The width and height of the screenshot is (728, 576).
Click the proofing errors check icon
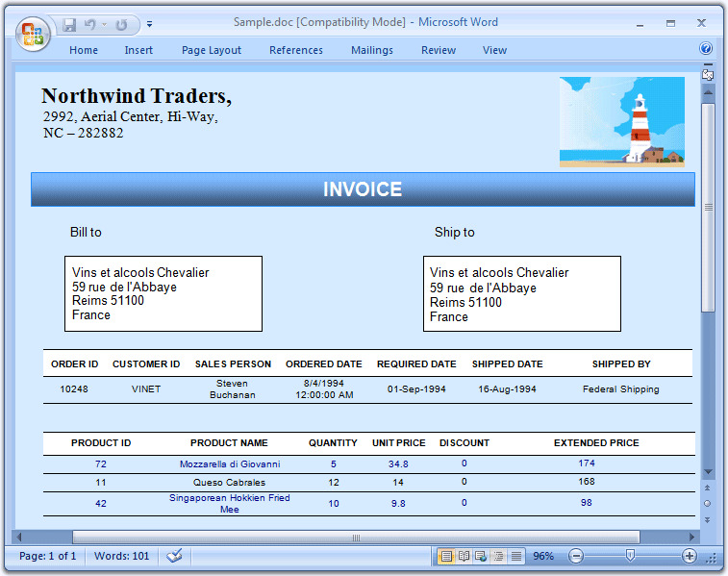coord(175,556)
